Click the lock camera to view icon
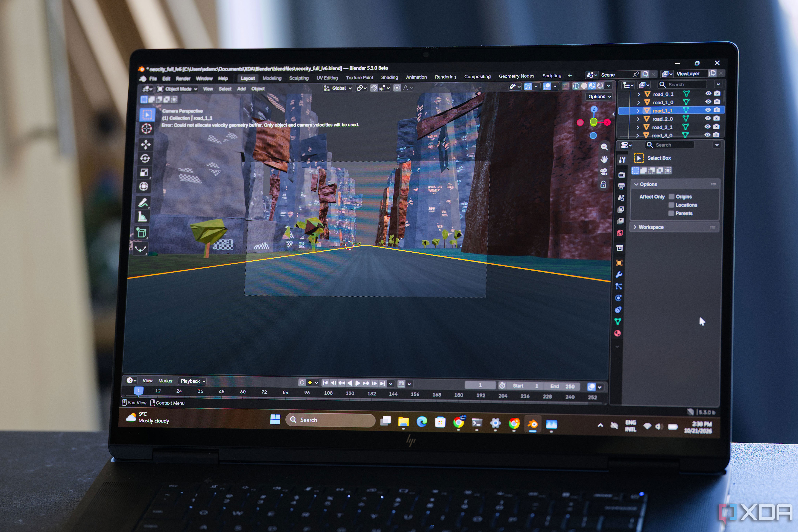 [x=603, y=184]
